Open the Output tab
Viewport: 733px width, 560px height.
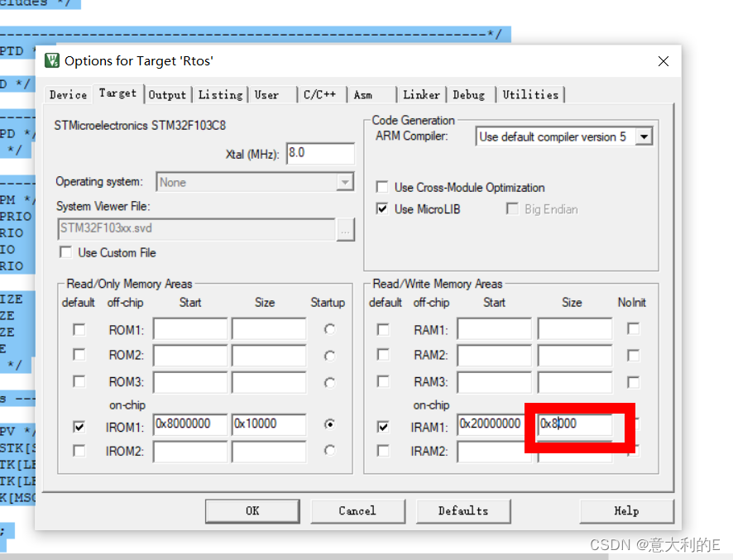point(167,94)
